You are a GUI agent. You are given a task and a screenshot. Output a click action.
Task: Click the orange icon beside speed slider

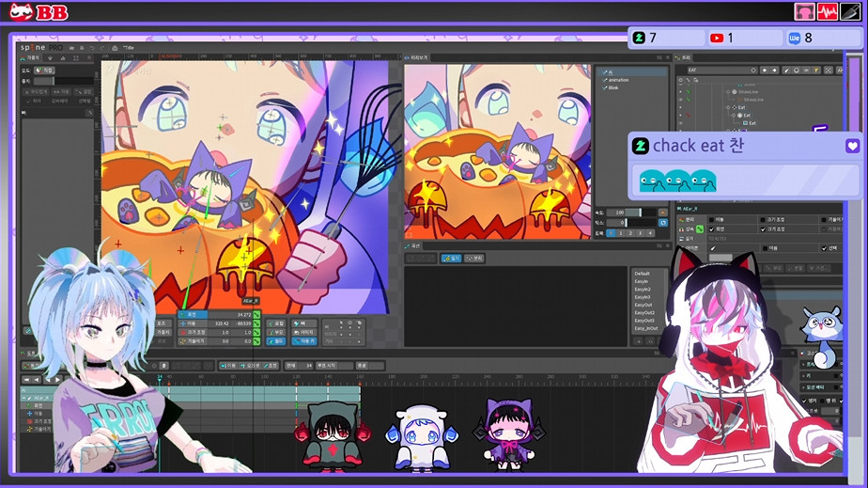coord(662,213)
